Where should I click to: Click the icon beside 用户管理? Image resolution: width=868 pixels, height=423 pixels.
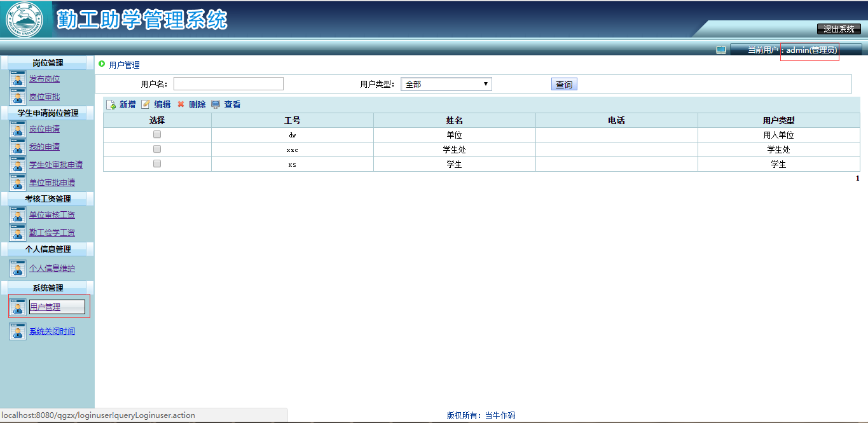pos(18,307)
